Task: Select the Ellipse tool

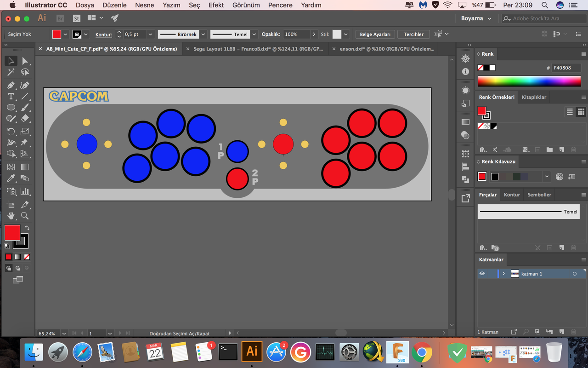Action: point(11,107)
